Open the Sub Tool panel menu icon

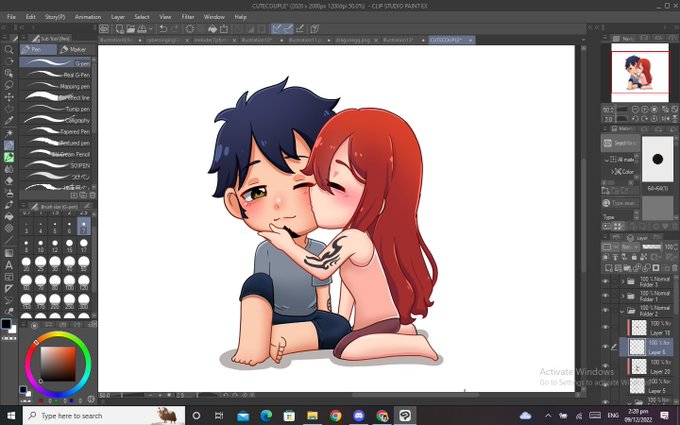pos(23,38)
